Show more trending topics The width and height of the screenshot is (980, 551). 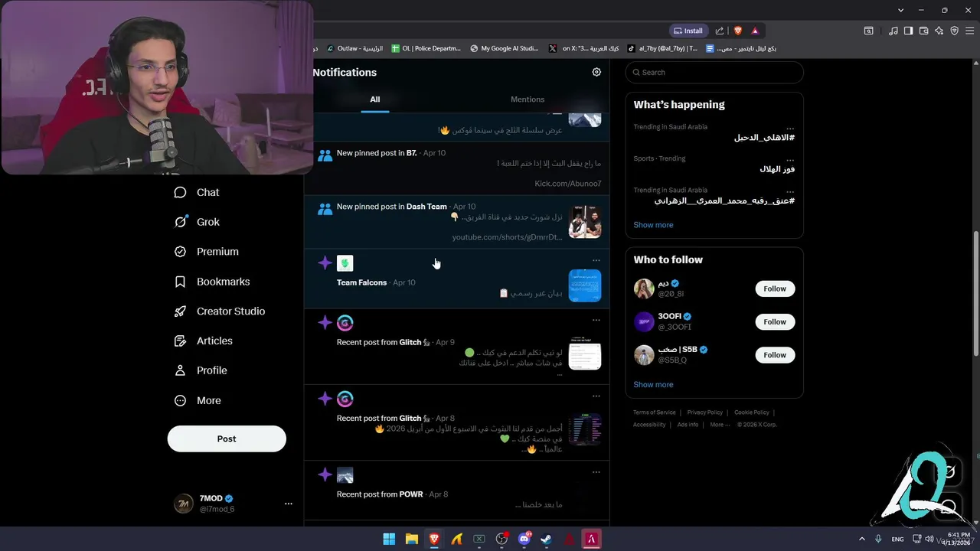653,225
